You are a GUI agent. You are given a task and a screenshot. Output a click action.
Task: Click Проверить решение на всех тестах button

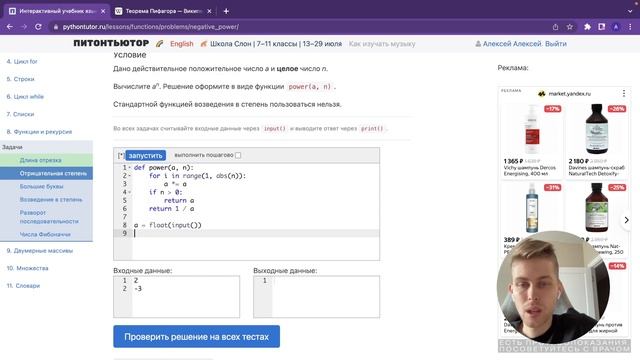[x=196, y=336]
